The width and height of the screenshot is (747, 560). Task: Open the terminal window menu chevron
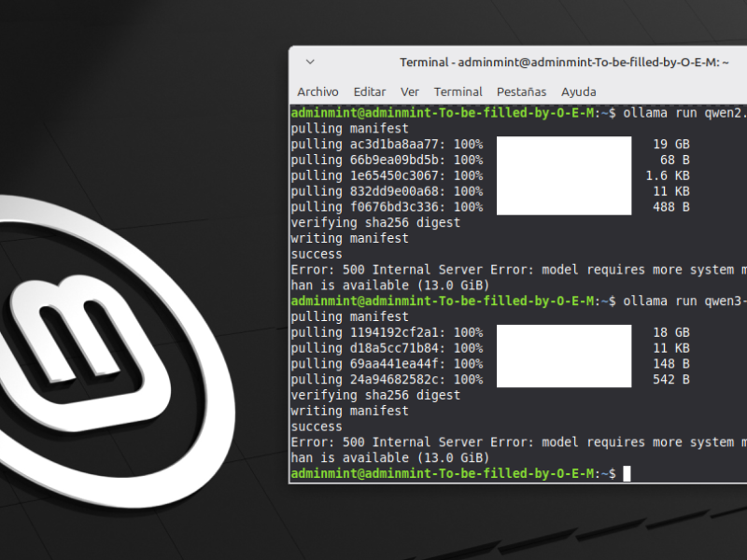[x=310, y=62]
